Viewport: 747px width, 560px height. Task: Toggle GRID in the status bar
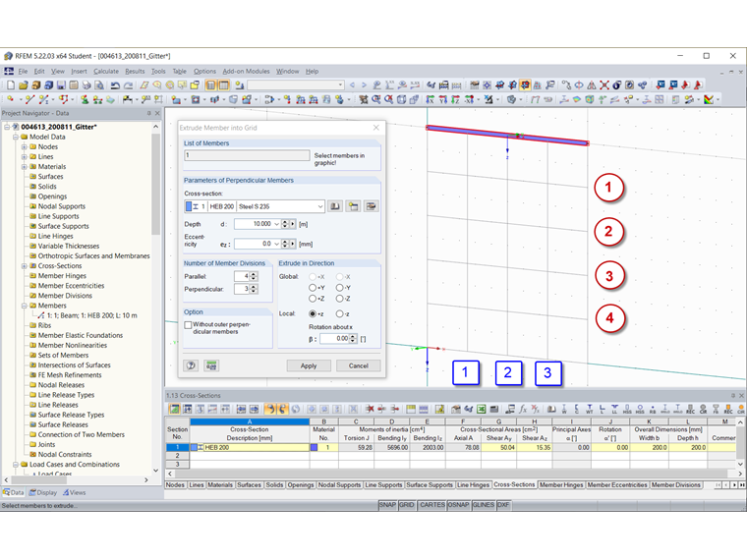point(406,505)
